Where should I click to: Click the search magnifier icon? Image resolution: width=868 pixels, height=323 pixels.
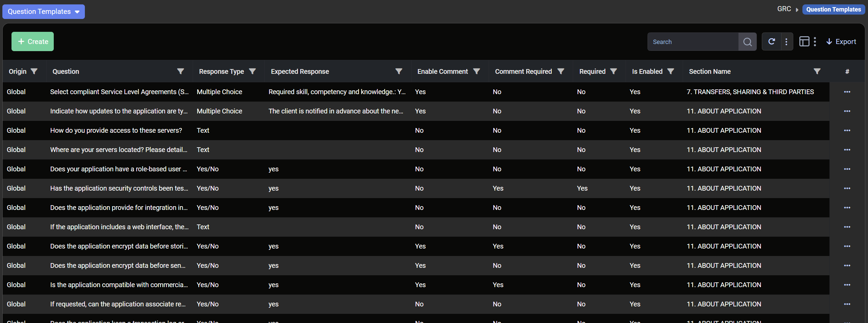(x=747, y=42)
